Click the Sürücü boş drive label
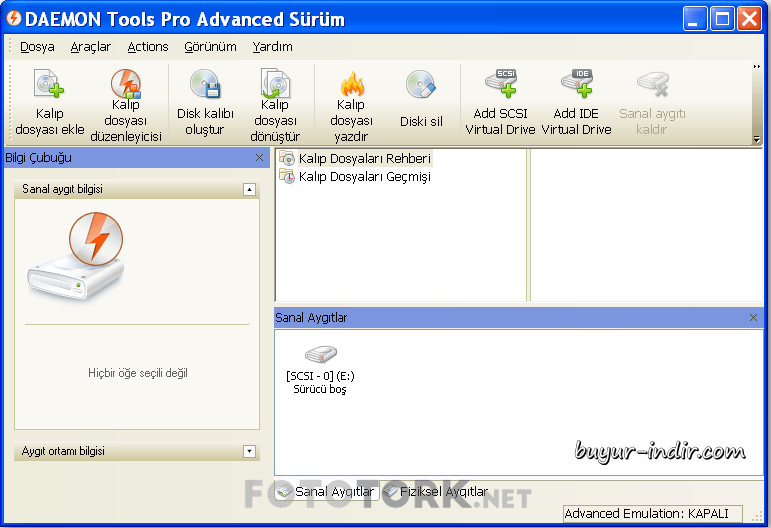This screenshot has width=771, height=528. coord(320,389)
